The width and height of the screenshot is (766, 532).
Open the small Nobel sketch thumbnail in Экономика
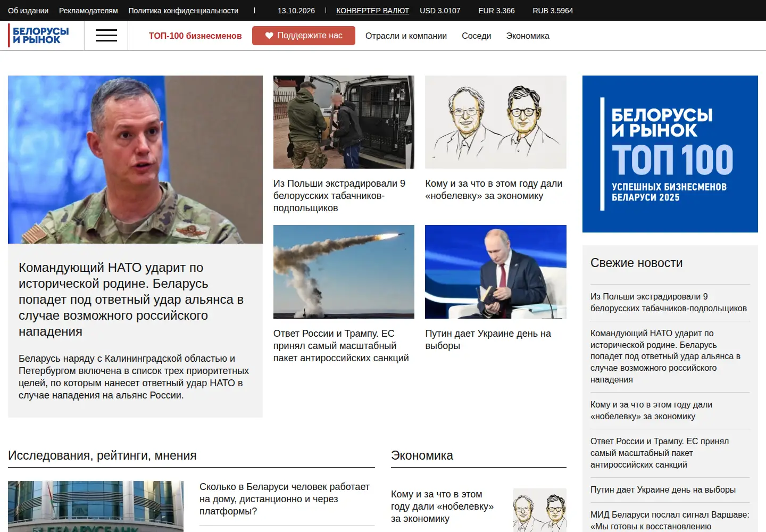click(540, 510)
